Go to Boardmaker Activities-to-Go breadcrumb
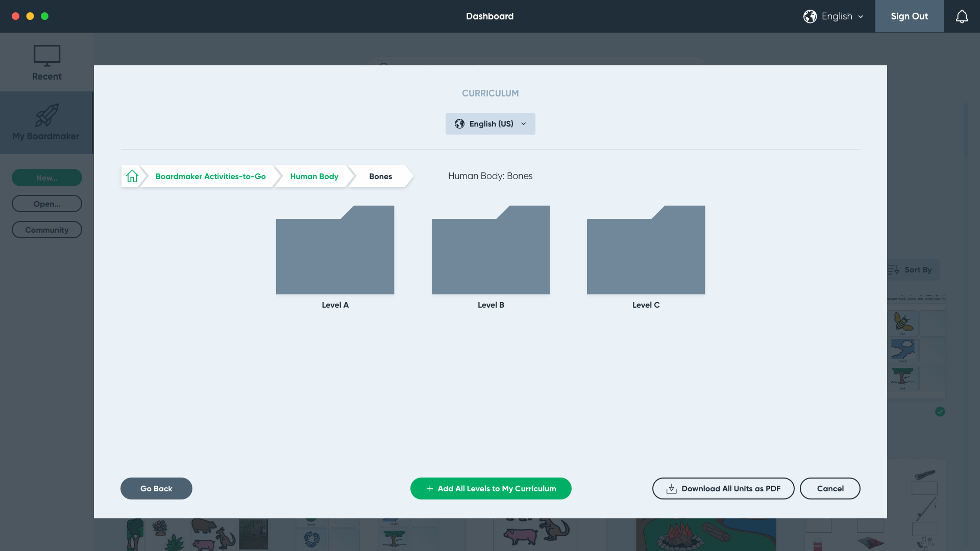Screen dimensions: 980x551 pyautogui.click(x=210, y=176)
